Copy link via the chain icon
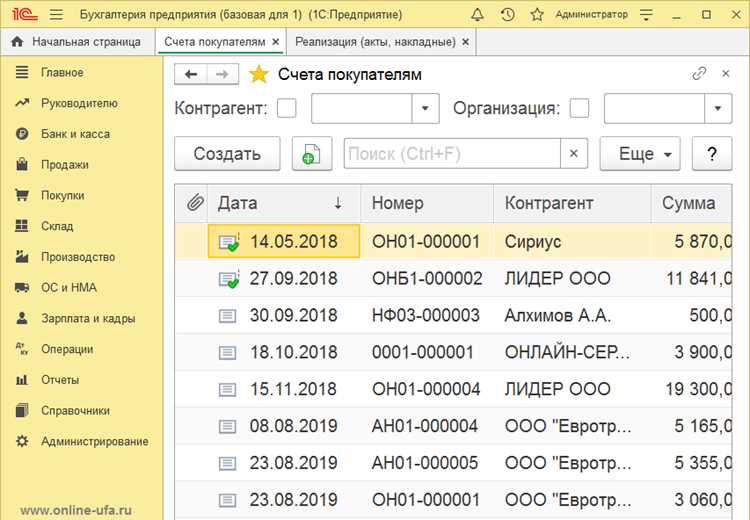Image resolution: width=750 pixels, height=520 pixels. coord(699,74)
